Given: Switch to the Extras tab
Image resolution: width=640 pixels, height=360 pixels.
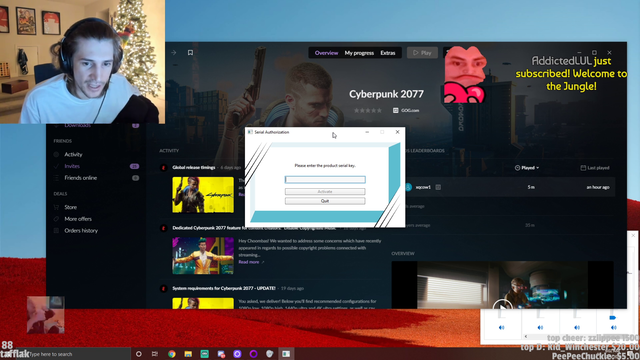Looking at the screenshot, I should 388,53.
